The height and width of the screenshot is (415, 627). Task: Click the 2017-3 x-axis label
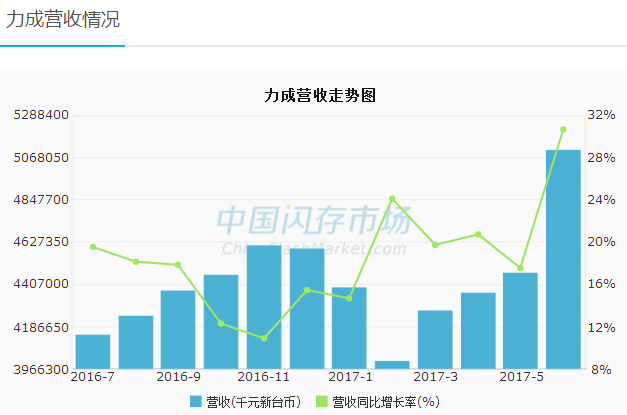(435, 377)
